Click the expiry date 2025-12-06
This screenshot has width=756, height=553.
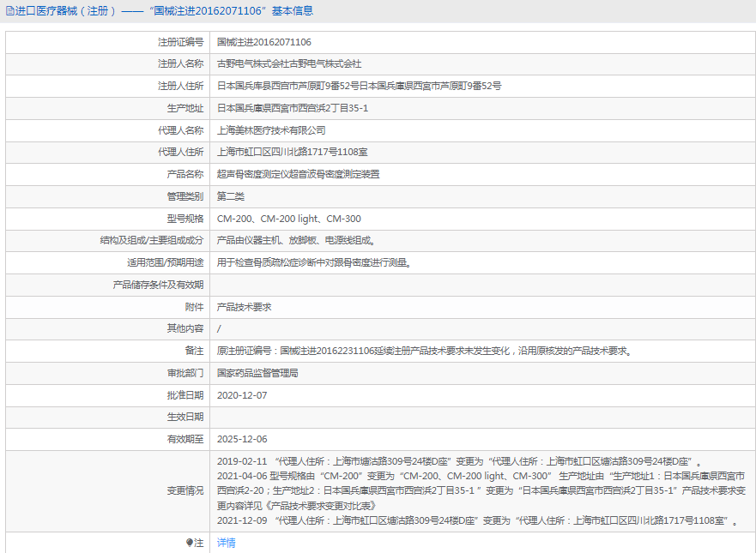tap(242, 439)
